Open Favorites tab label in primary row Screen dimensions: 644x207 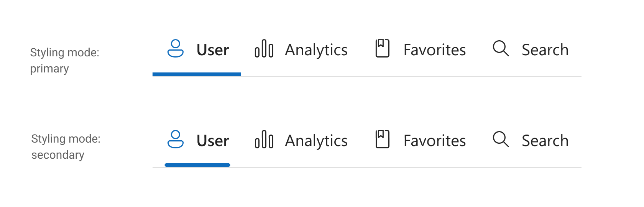pos(435,50)
